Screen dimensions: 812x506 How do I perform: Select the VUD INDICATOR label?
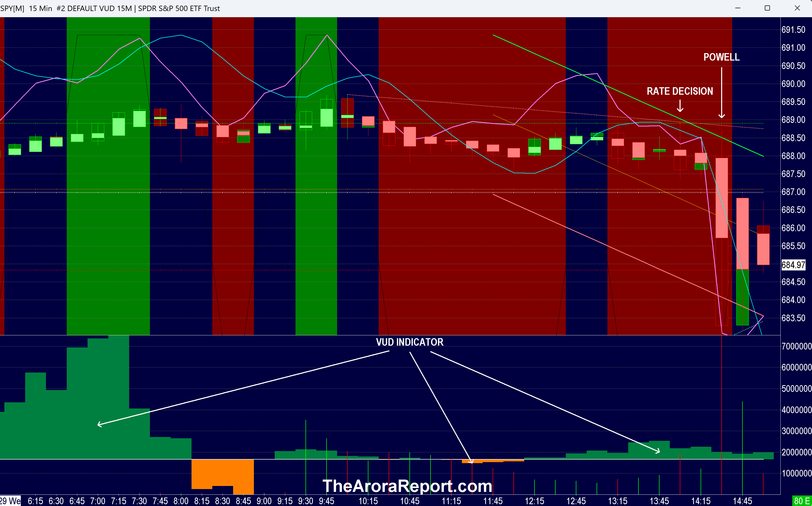(409, 342)
